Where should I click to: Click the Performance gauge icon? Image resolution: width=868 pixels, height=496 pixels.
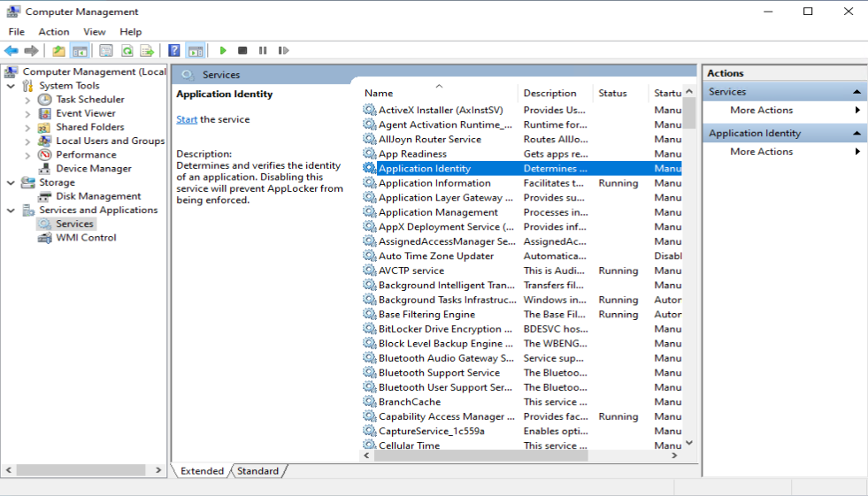coord(45,155)
